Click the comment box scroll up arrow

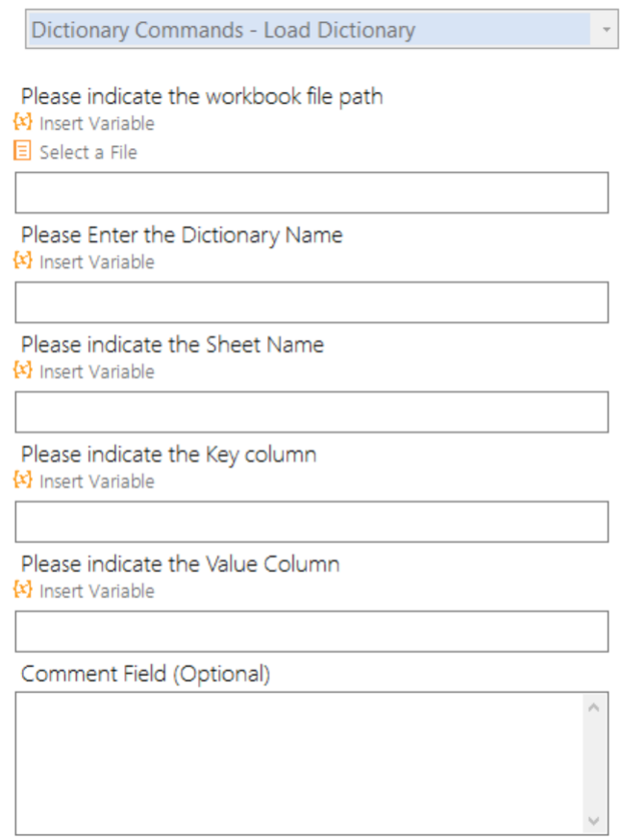pos(593,708)
